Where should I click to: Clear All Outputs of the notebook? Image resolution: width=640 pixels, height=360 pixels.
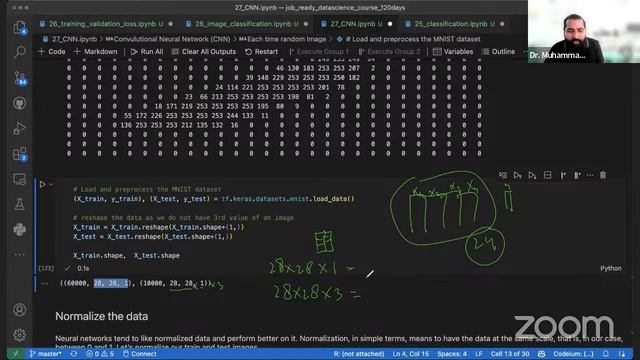(204, 52)
